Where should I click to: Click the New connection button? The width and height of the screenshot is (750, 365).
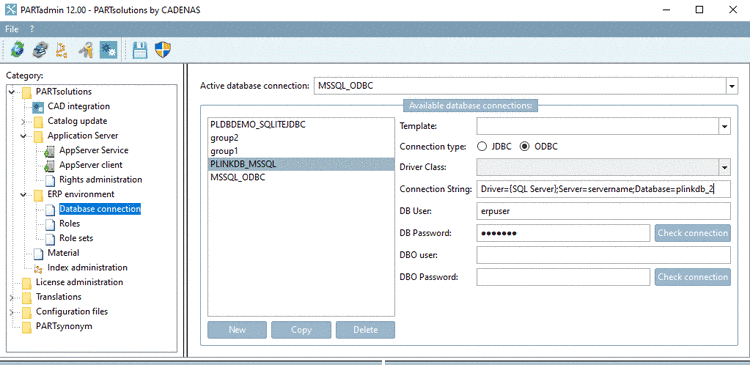click(x=237, y=330)
